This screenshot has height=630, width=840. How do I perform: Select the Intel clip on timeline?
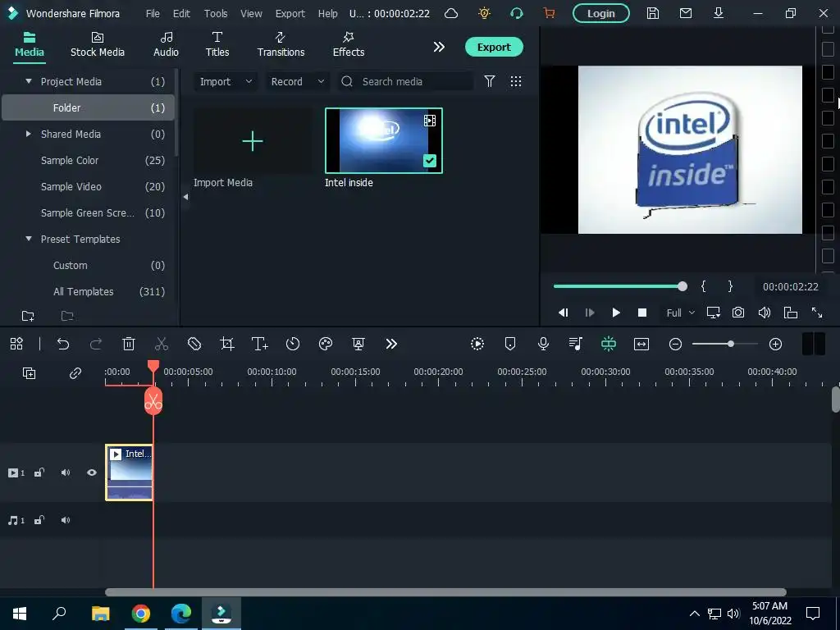pos(129,472)
